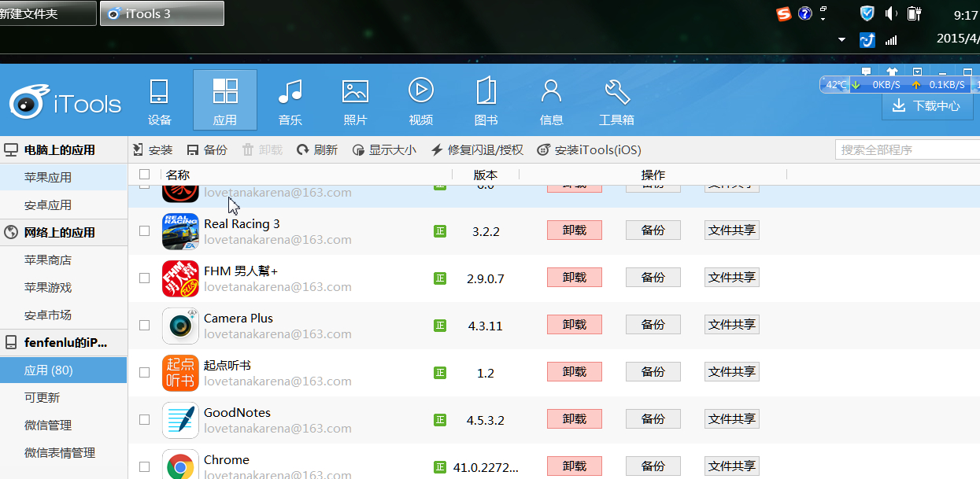Collapse 电脑上的应用 sidebar group
The height and width of the screenshot is (479, 980).
63,149
